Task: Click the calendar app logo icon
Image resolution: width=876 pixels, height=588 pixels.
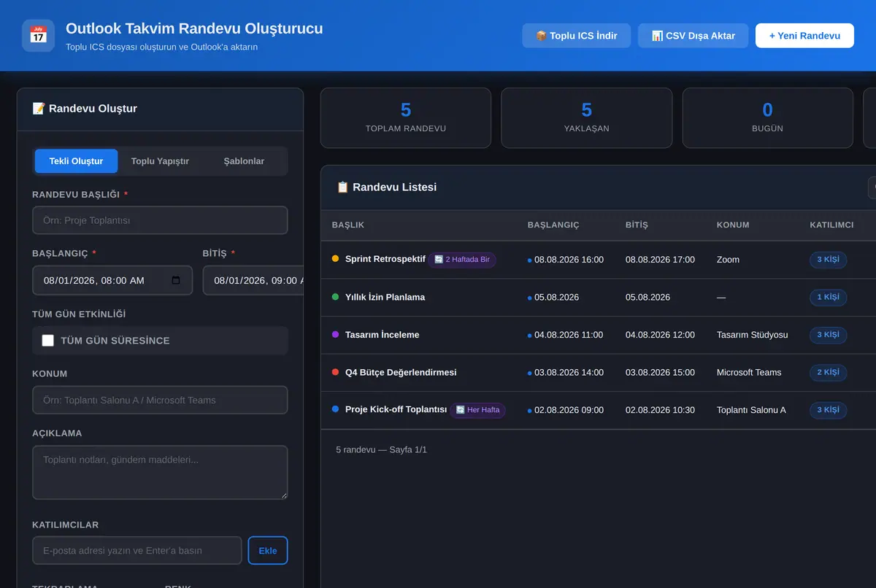Action: point(38,35)
